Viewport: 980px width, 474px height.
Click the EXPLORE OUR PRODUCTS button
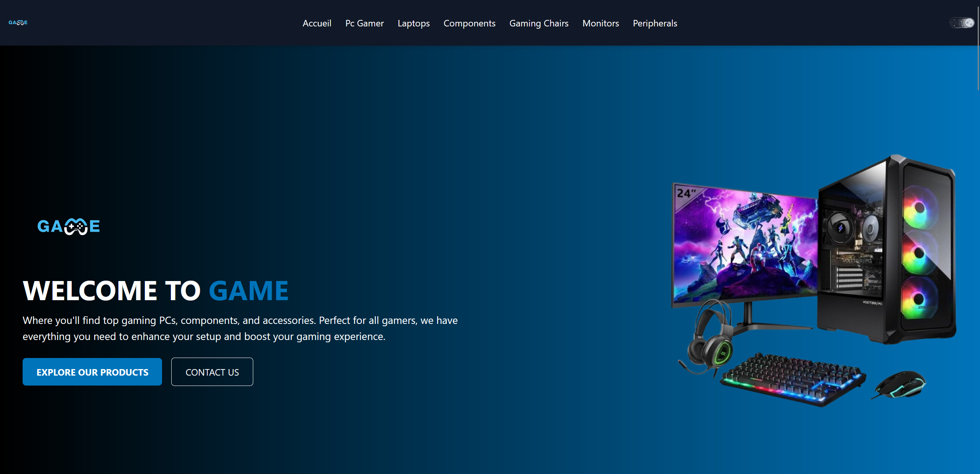click(92, 371)
